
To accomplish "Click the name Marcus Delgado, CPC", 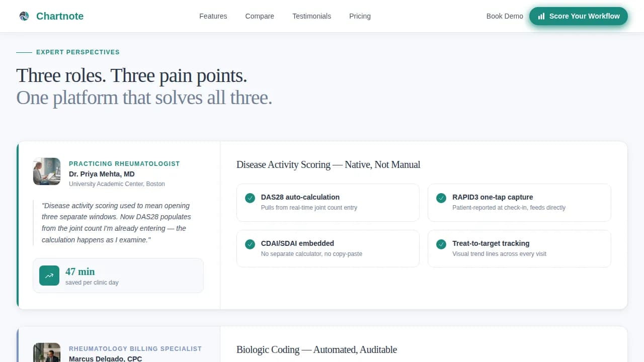I will 105,358.
